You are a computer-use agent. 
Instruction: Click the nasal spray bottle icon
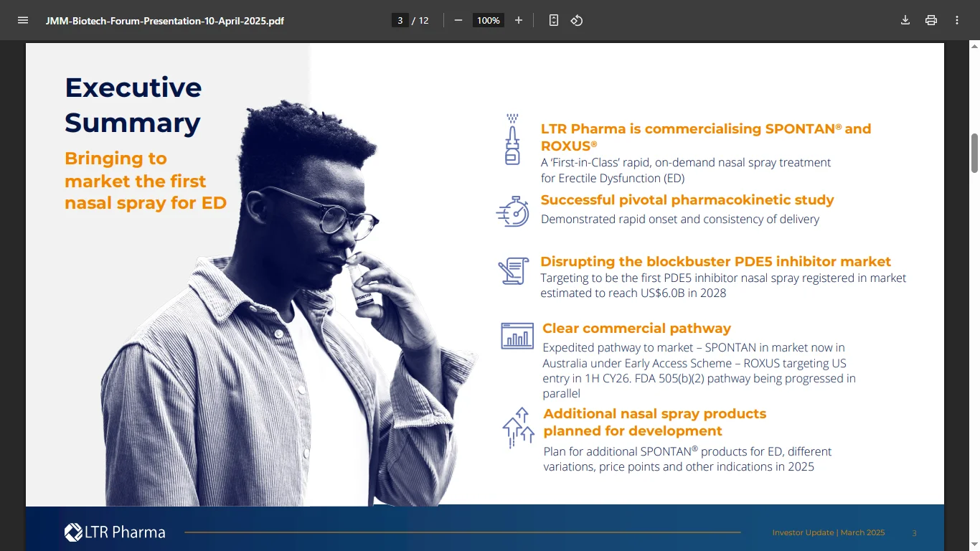tap(512, 139)
